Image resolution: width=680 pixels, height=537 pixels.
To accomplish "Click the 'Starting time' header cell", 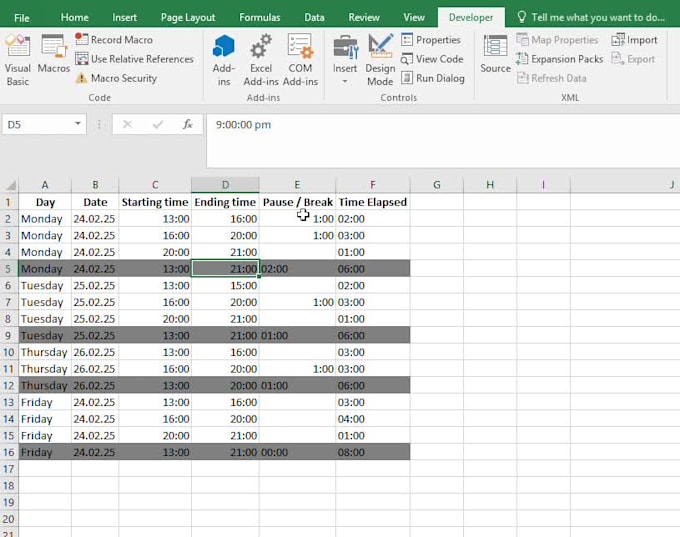I will click(155, 202).
